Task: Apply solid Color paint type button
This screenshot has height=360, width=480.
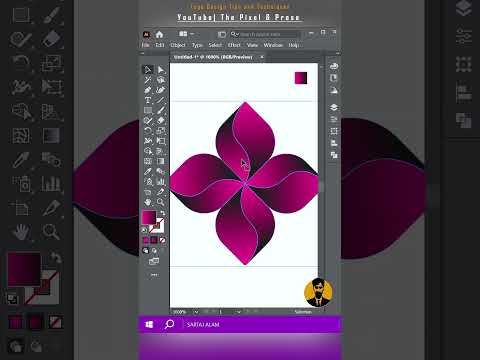Action: [x=146, y=240]
